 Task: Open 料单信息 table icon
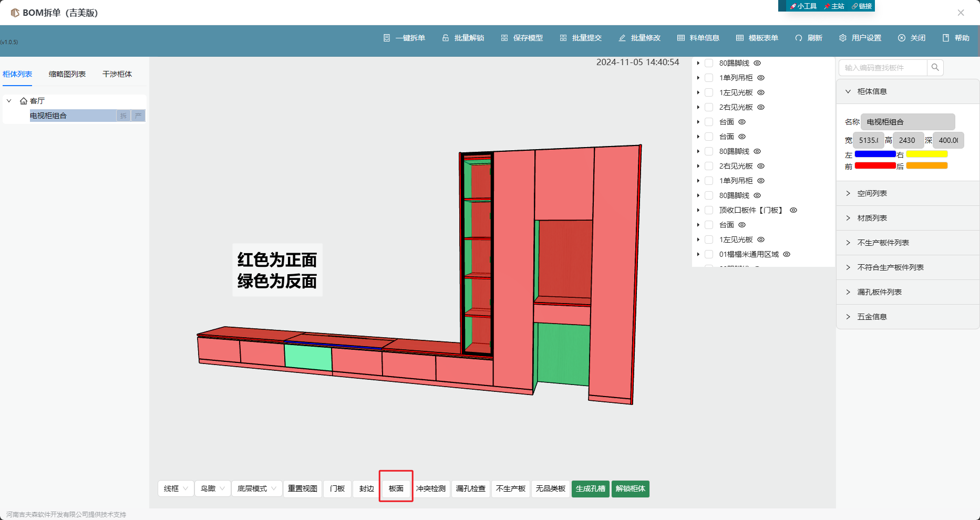(681, 38)
